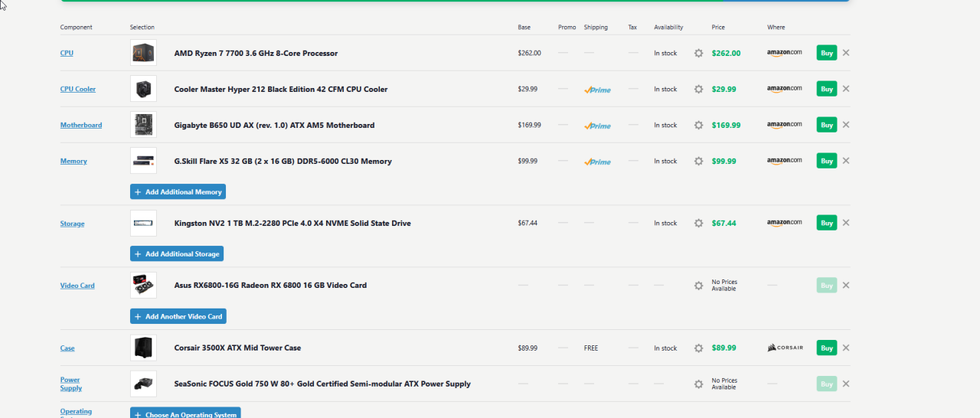Buy the Corsair 3500X case
The height and width of the screenshot is (418, 980).
pos(826,348)
